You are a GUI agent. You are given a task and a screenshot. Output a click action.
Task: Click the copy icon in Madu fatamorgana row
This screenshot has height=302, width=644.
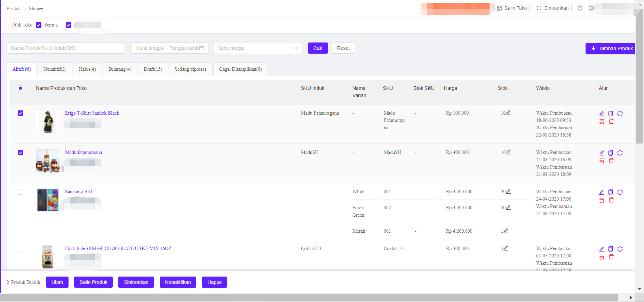pyautogui.click(x=611, y=153)
